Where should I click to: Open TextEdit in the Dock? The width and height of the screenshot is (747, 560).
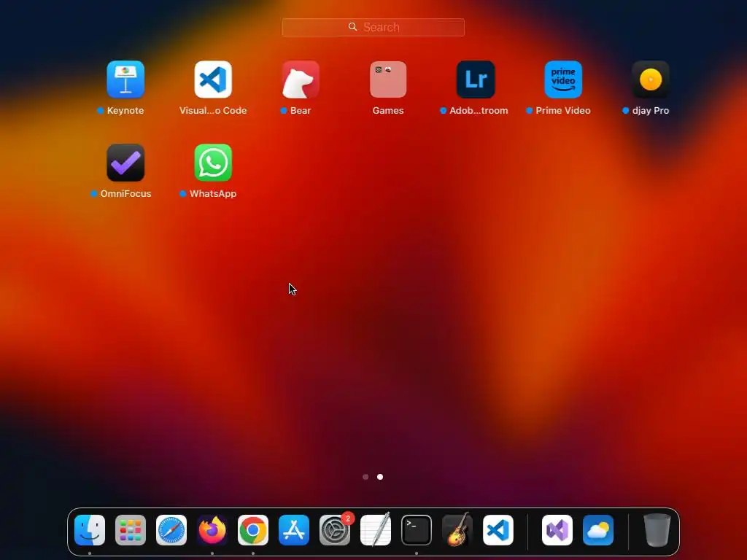coord(376,530)
